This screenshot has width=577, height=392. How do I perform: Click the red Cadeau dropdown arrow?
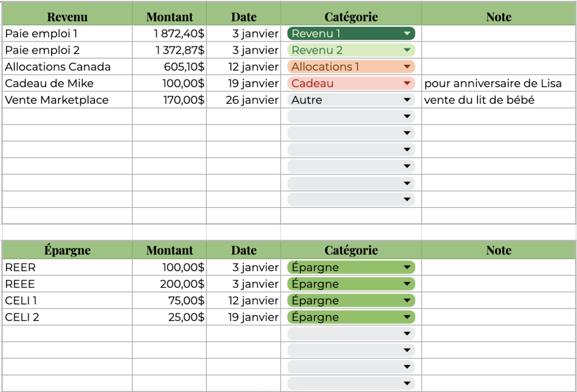[407, 84]
